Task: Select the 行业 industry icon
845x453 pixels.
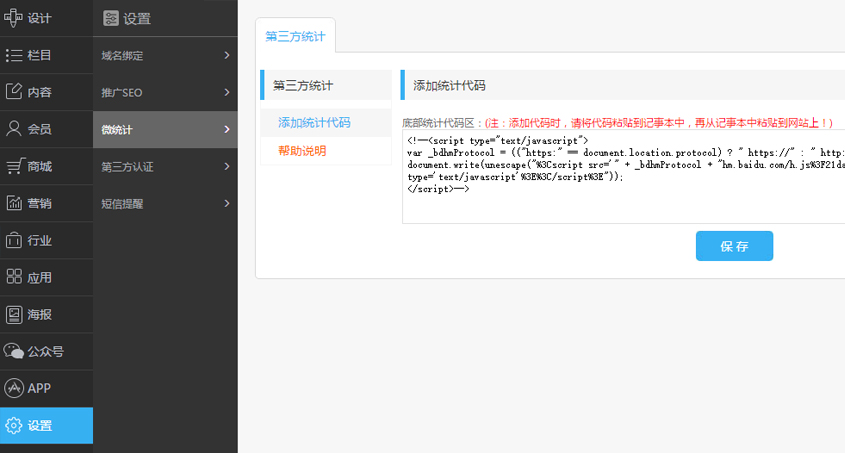Action: [14, 240]
